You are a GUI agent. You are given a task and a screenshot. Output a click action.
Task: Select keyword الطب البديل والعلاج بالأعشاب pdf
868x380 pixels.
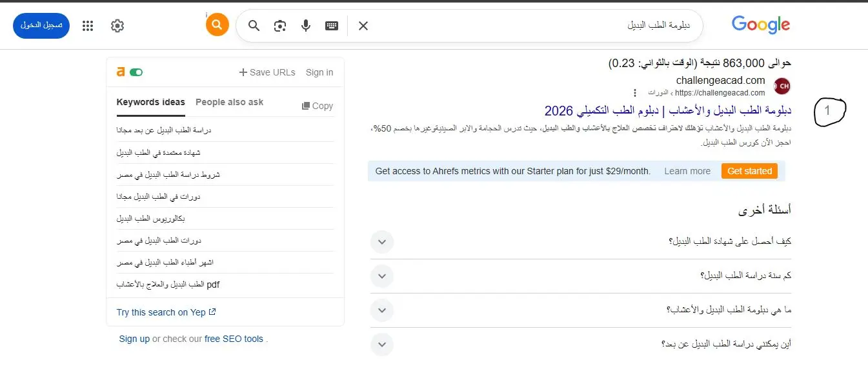(x=168, y=284)
